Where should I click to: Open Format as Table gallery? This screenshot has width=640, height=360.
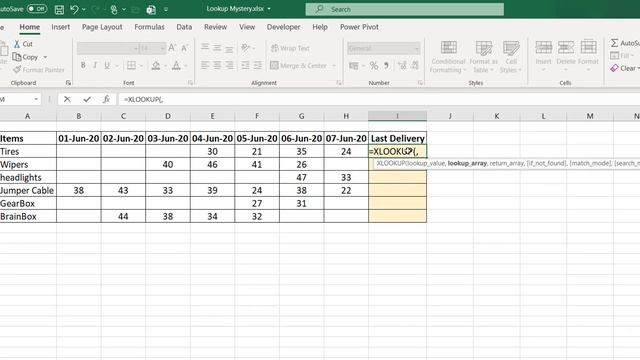click(x=484, y=57)
